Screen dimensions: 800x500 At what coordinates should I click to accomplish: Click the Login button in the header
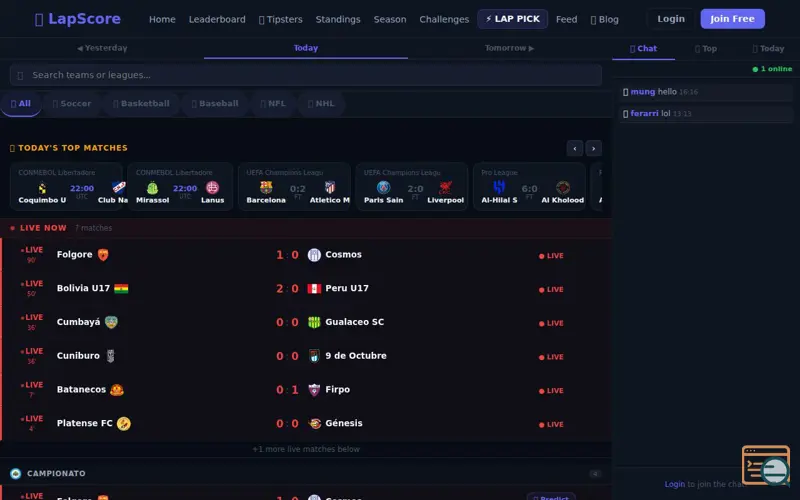coord(670,19)
